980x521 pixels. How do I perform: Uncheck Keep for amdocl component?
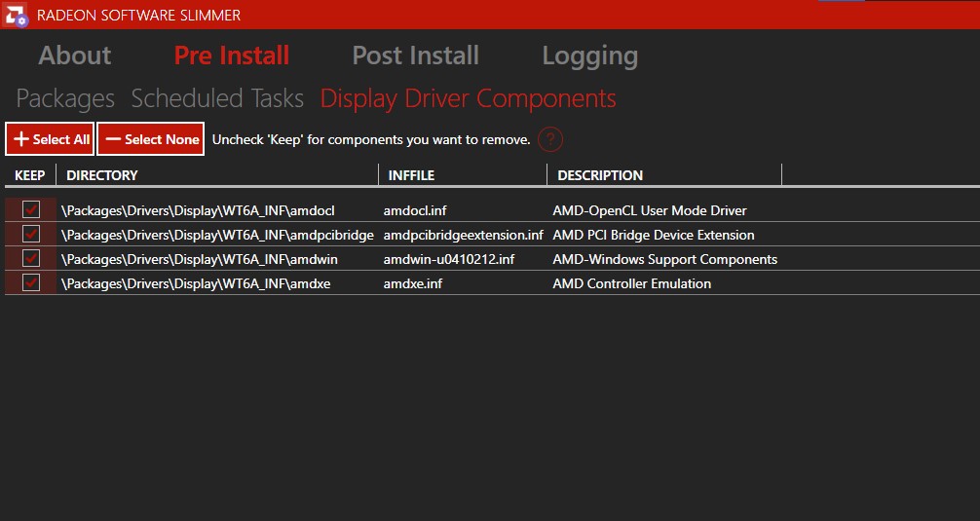click(x=31, y=209)
